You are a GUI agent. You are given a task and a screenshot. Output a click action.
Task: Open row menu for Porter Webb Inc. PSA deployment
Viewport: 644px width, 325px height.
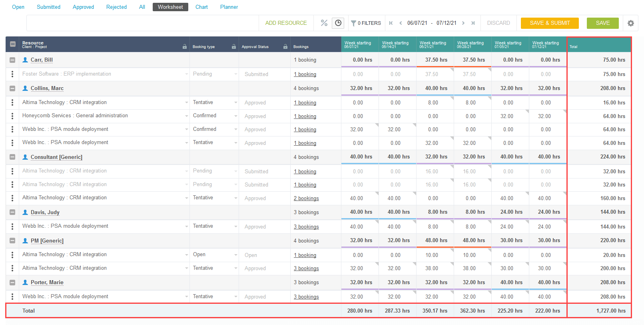(12, 297)
